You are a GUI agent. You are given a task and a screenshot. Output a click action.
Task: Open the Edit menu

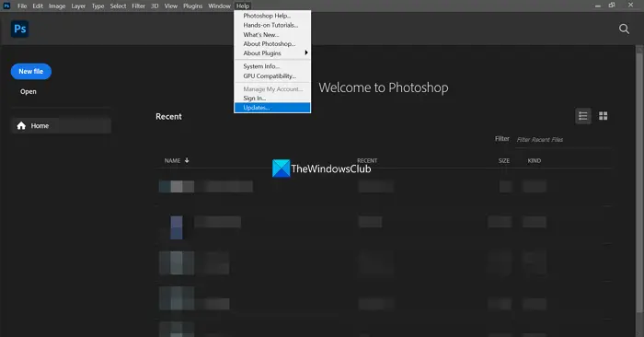38,6
